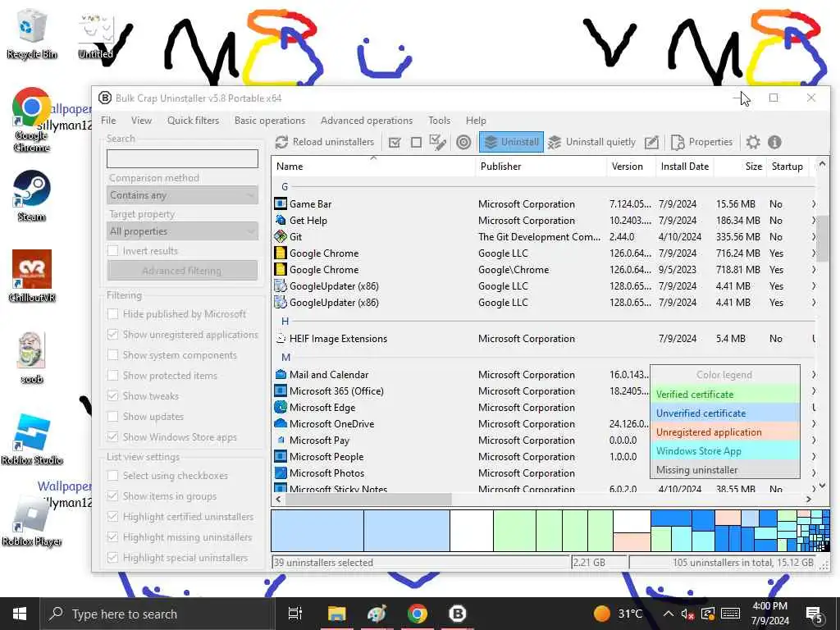Screen dimensions: 840x630
Task: Enable Show system components checkbox
Action: (x=113, y=354)
